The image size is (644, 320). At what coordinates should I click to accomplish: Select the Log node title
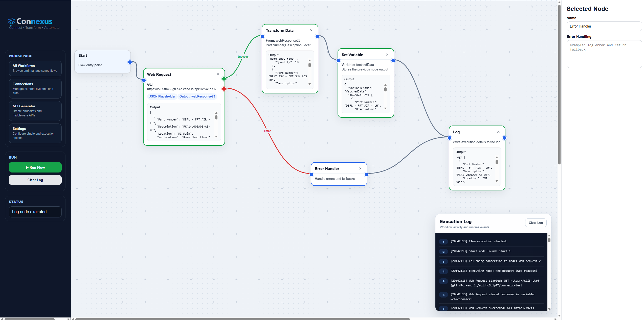tap(456, 132)
